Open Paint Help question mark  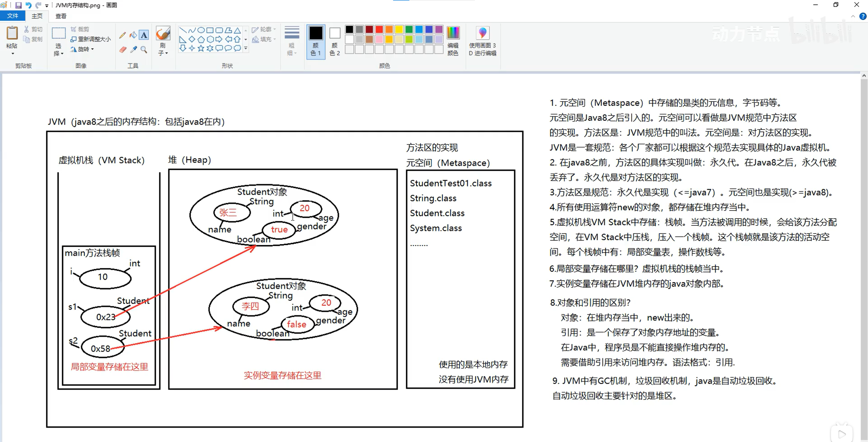(863, 16)
